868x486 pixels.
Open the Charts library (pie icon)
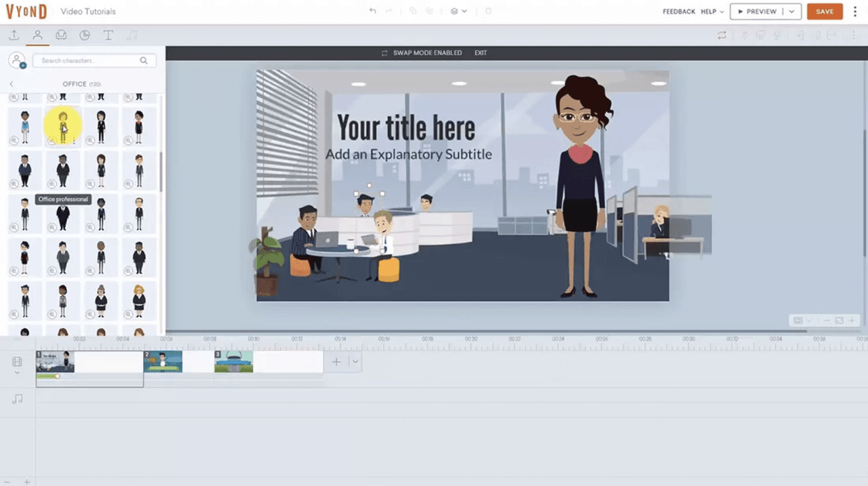(x=85, y=35)
